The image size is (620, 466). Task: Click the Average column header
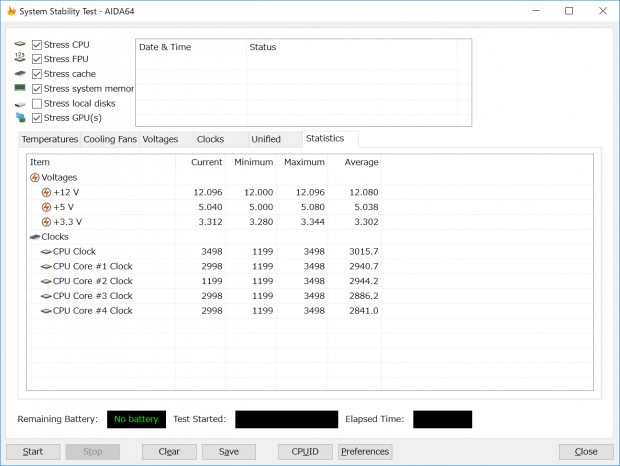(354, 162)
